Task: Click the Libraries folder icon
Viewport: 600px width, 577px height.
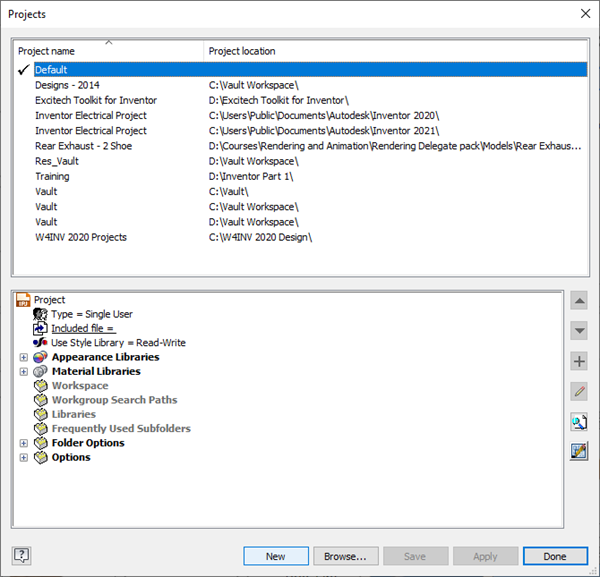Action: point(41,414)
